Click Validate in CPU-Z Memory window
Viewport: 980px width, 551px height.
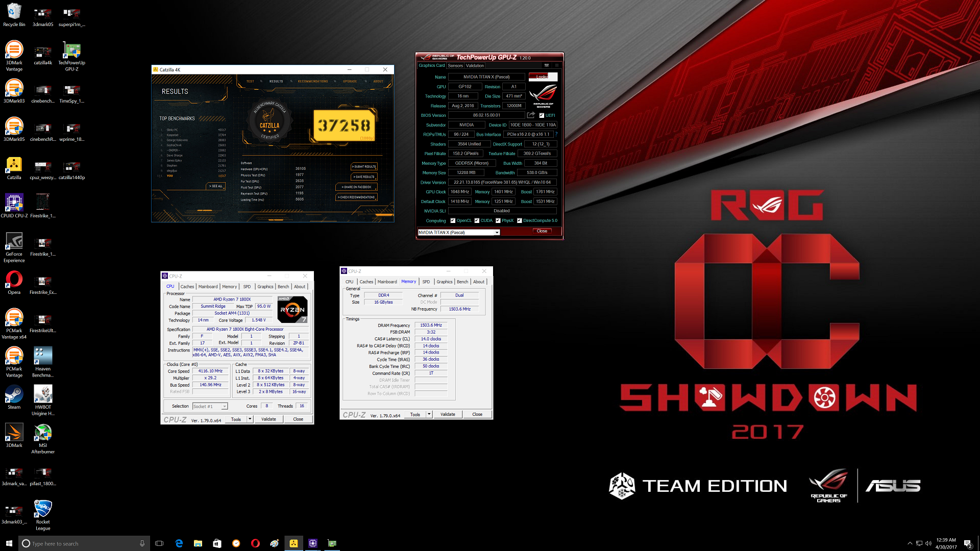[x=448, y=414]
